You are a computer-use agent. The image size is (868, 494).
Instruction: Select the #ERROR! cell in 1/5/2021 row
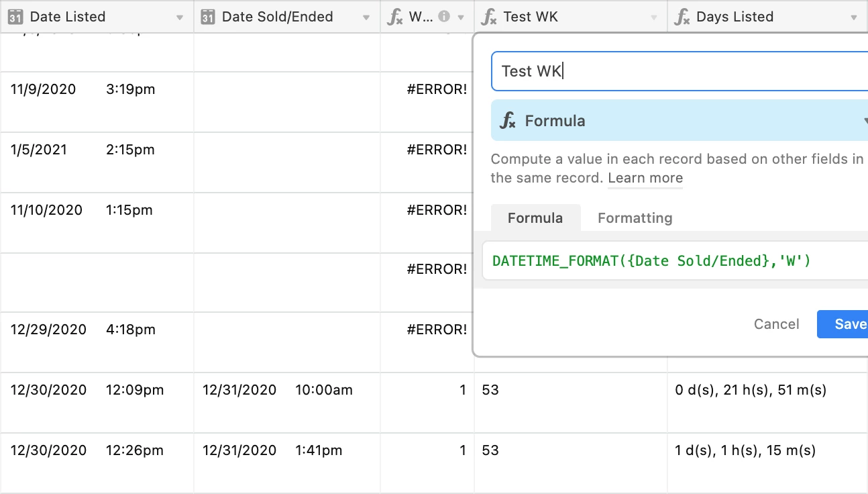click(427, 162)
